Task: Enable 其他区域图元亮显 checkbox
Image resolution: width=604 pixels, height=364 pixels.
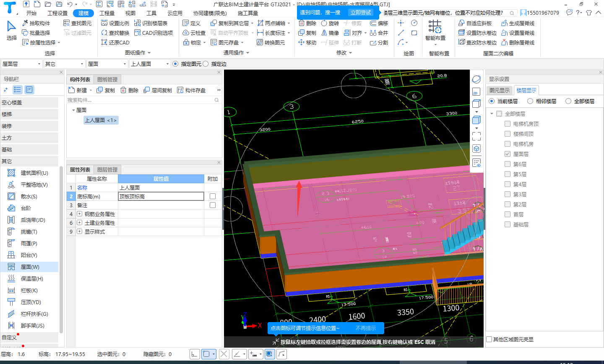Action: click(489, 339)
